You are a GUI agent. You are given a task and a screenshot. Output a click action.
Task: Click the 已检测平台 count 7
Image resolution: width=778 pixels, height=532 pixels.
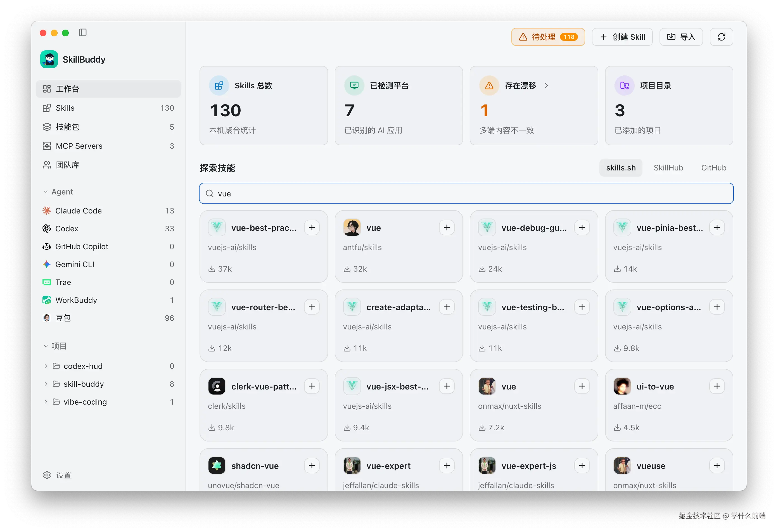click(350, 110)
